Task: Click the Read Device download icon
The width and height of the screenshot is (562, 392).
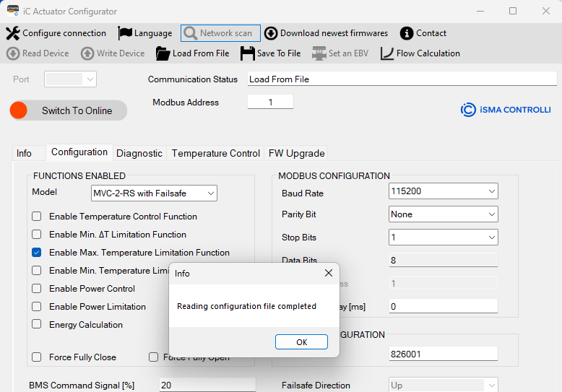Action: [x=13, y=53]
